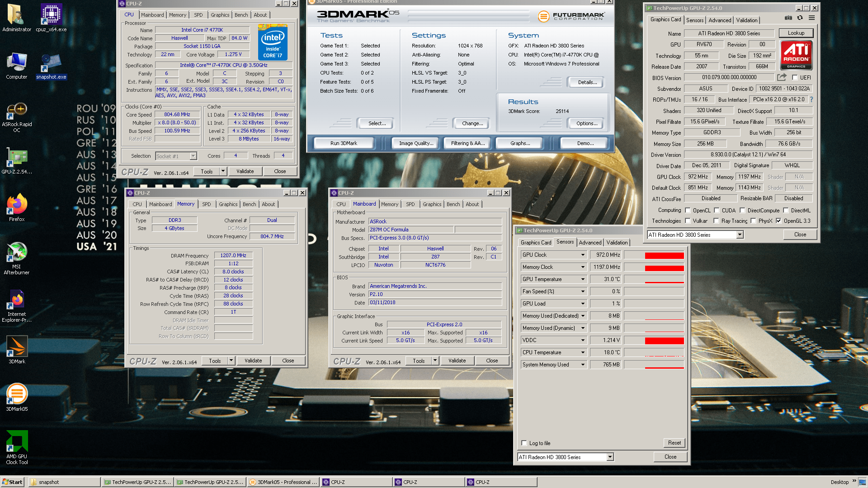Toggle the CUDA checkbox
The height and width of the screenshot is (488, 868).
click(x=717, y=210)
